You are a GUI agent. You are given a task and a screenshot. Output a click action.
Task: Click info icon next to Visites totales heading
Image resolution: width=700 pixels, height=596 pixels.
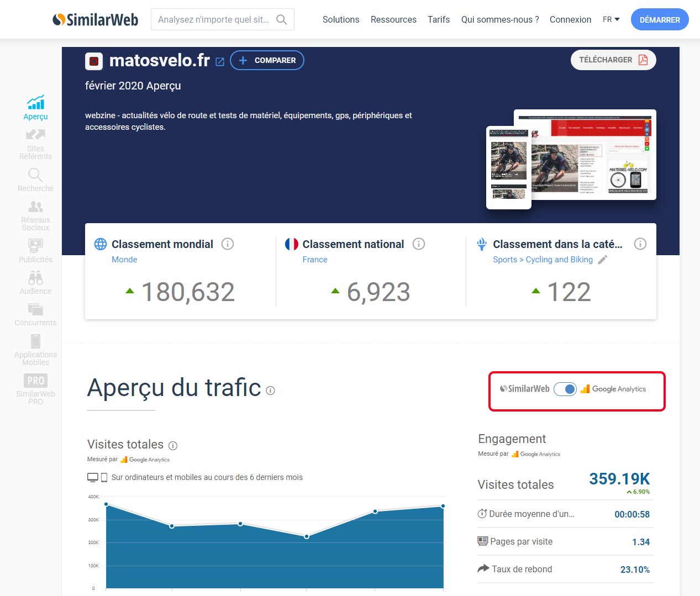click(173, 445)
